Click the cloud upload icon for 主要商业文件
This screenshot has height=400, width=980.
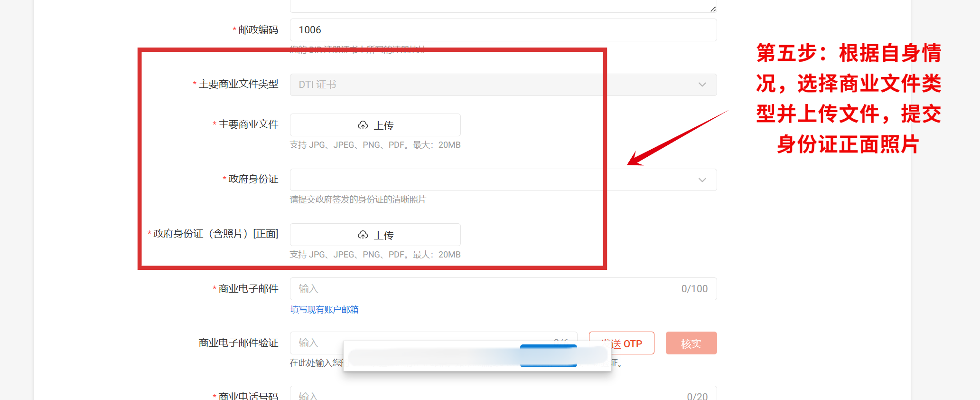click(x=363, y=125)
